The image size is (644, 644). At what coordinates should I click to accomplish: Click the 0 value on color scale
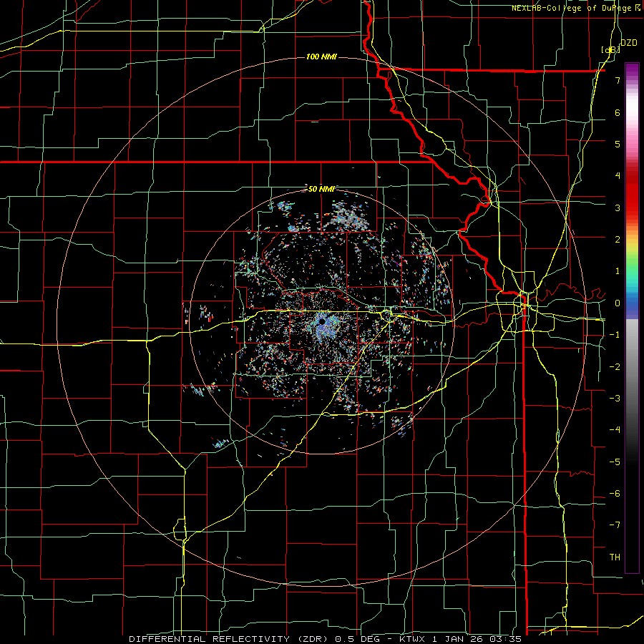pyautogui.click(x=618, y=303)
